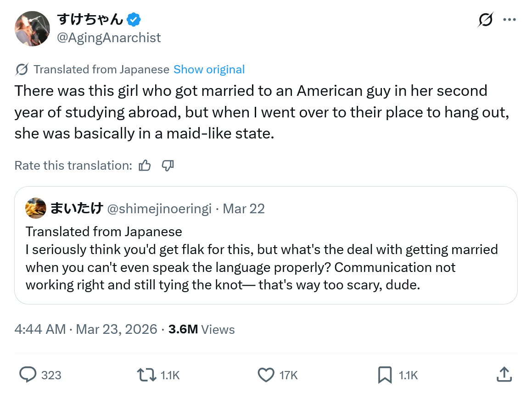532x393 pixels.
Task: Click the すけちゃん display name
Action: coord(90,20)
